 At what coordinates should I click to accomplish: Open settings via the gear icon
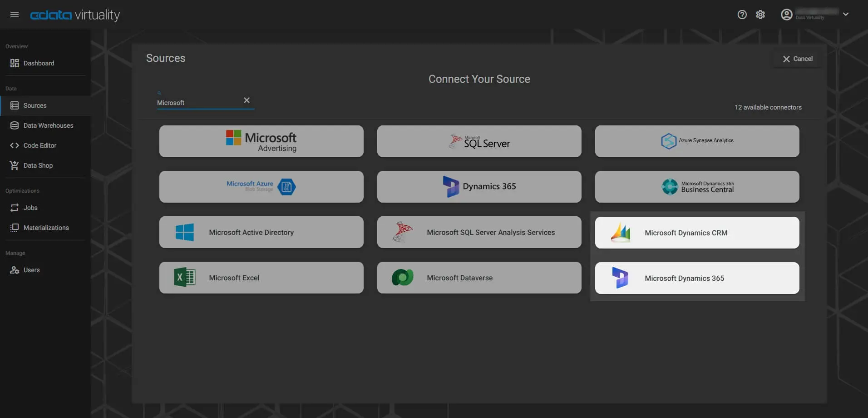[x=760, y=15]
